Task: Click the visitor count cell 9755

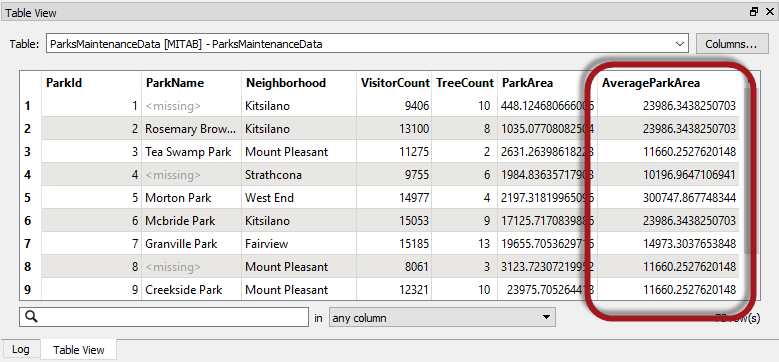Action: click(394, 175)
